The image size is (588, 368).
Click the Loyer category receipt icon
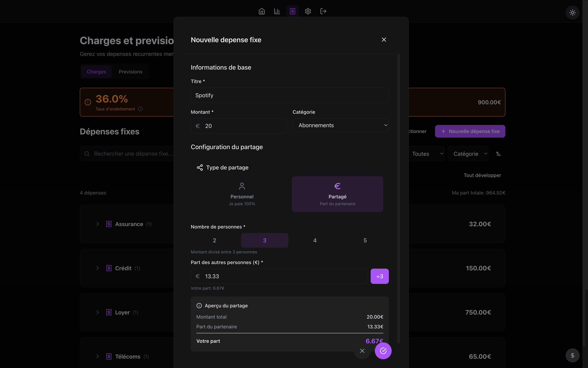[x=109, y=312]
